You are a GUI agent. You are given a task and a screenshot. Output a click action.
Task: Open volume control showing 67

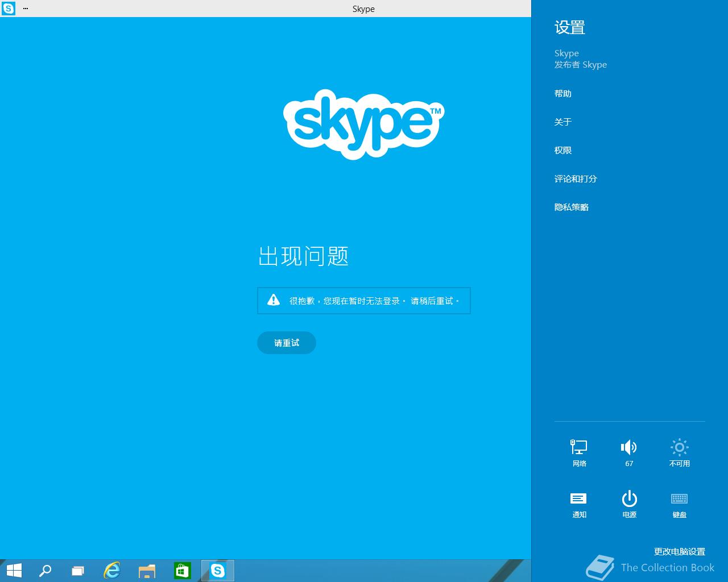(x=629, y=453)
